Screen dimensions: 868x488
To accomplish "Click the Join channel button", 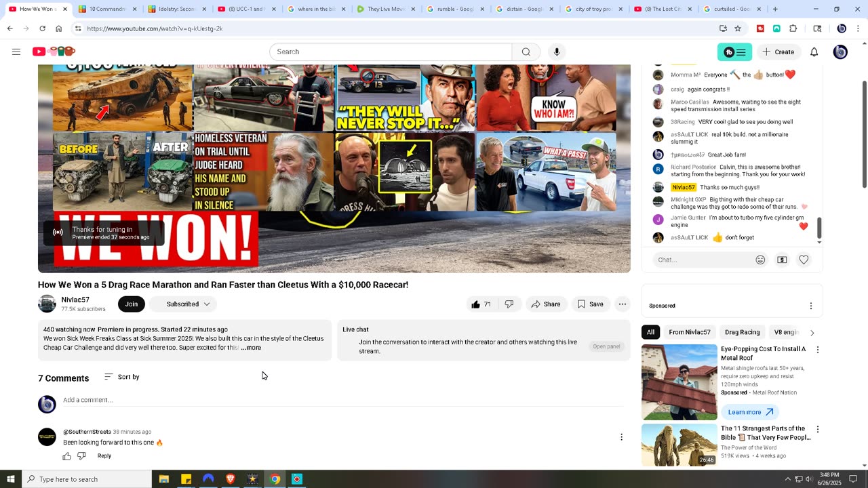I will point(132,304).
